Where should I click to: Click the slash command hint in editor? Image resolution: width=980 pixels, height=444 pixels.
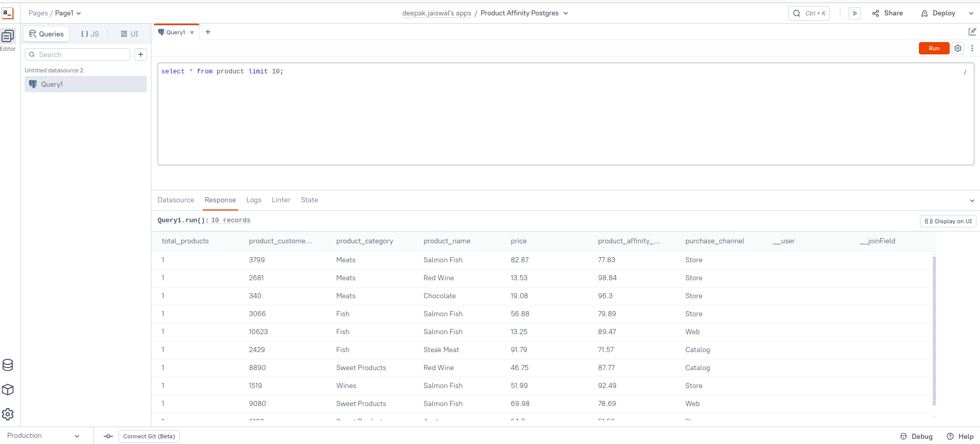[965, 72]
